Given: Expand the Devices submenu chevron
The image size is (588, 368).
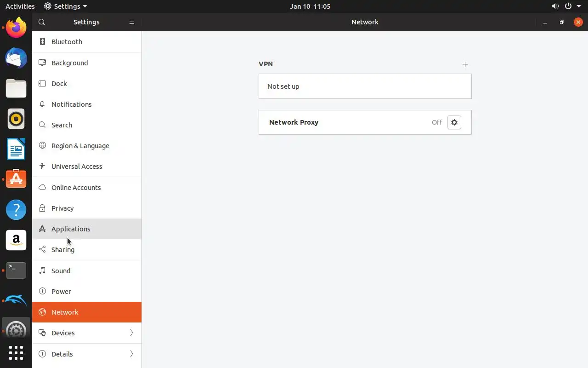Looking at the screenshot, I should 131,333.
